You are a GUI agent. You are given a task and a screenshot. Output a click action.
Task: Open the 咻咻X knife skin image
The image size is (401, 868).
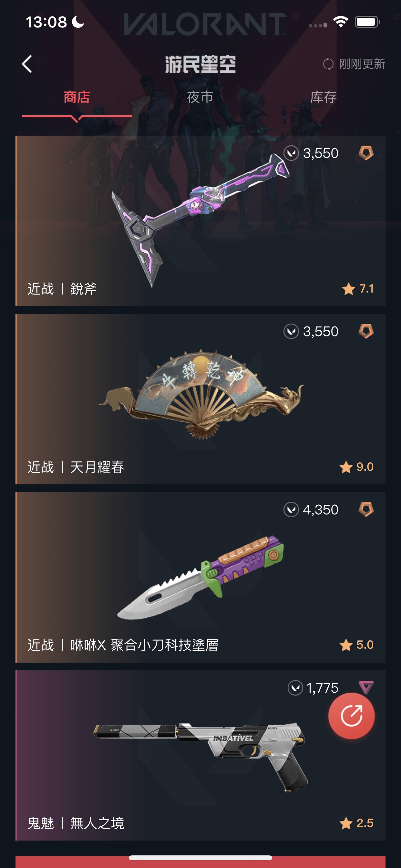click(200, 577)
